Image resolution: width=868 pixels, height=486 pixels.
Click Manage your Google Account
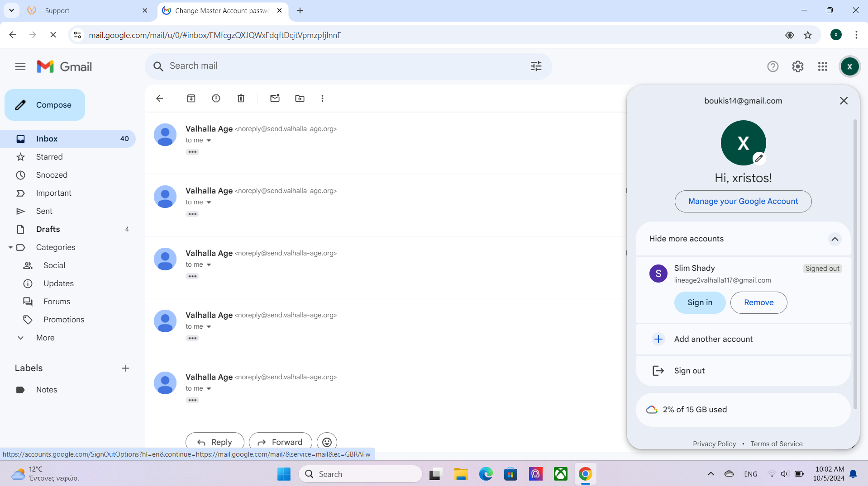pyautogui.click(x=743, y=201)
